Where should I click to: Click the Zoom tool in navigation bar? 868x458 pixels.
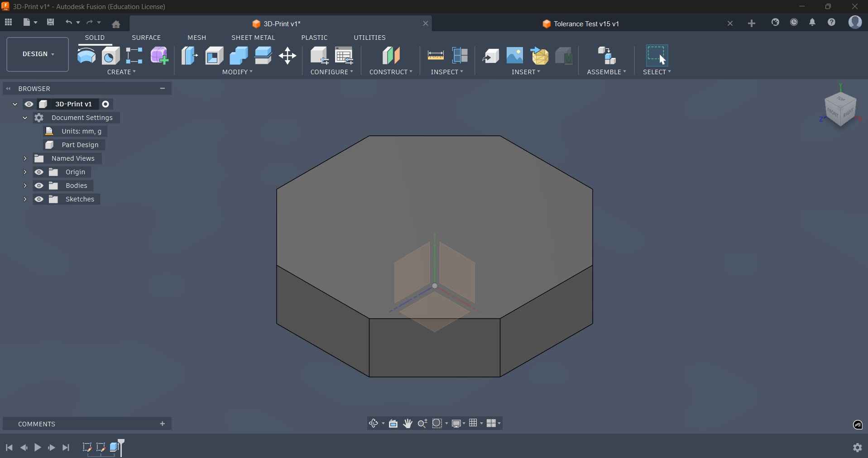pos(422,423)
